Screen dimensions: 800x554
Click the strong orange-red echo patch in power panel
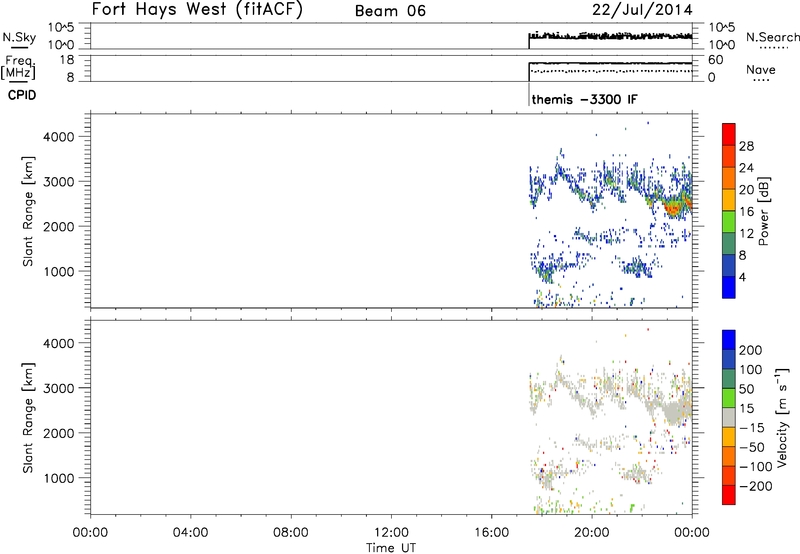(x=674, y=207)
